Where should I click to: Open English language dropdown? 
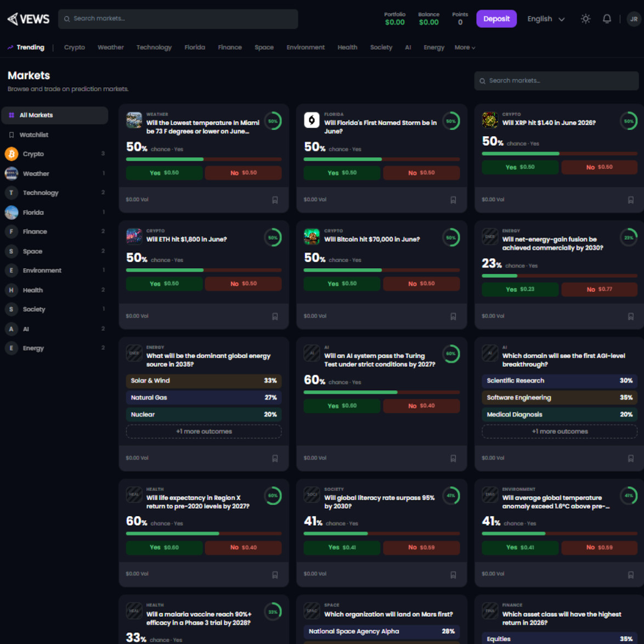tap(546, 19)
